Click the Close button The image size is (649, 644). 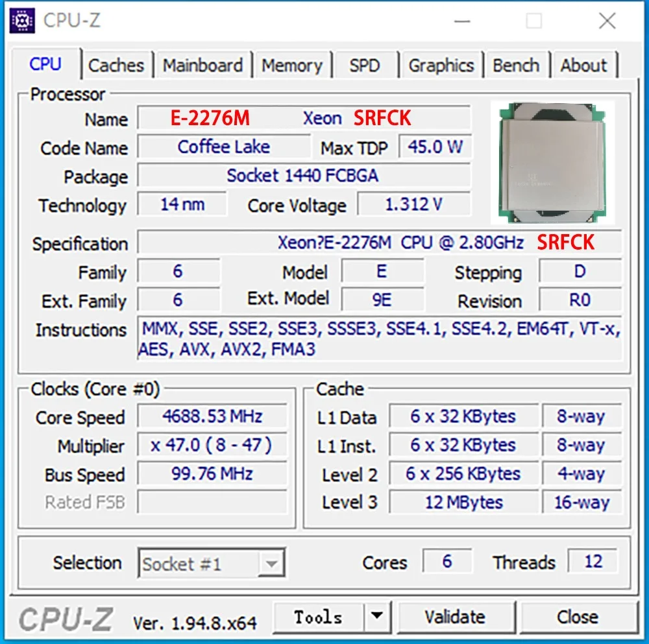579,616
